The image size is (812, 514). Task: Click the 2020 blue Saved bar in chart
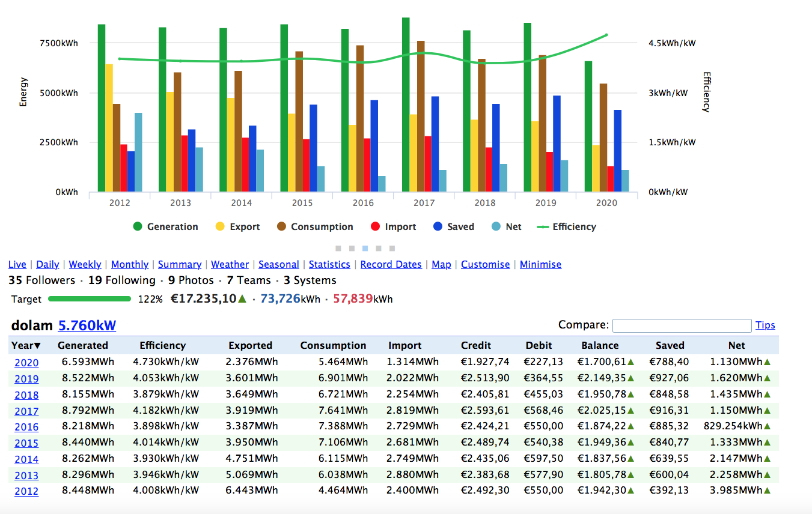pyautogui.click(x=618, y=151)
